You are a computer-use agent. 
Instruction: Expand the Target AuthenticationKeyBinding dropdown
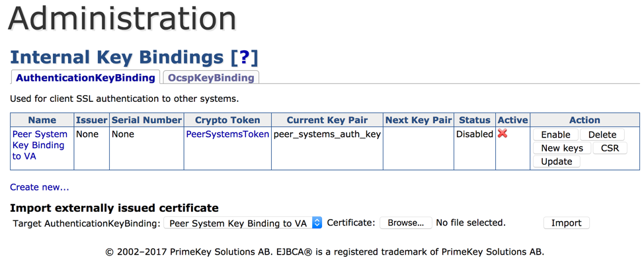pyautogui.click(x=243, y=223)
